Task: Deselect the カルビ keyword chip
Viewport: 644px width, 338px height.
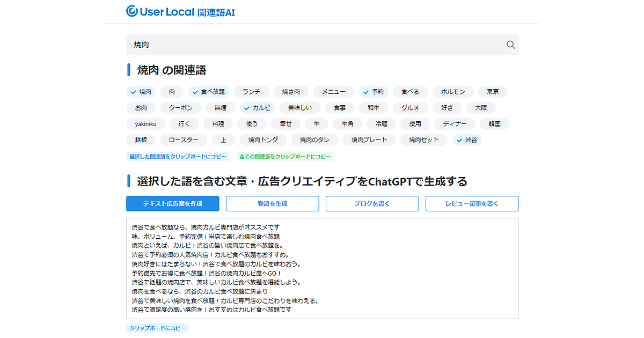Action: (x=257, y=108)
